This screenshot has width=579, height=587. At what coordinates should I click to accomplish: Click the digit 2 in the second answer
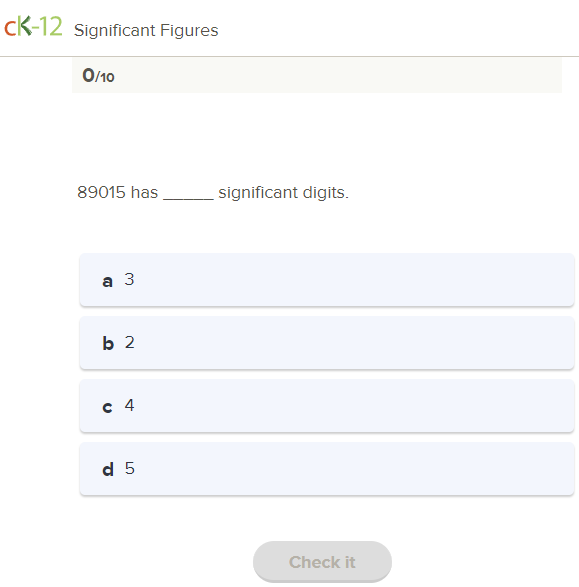point(129,342)
